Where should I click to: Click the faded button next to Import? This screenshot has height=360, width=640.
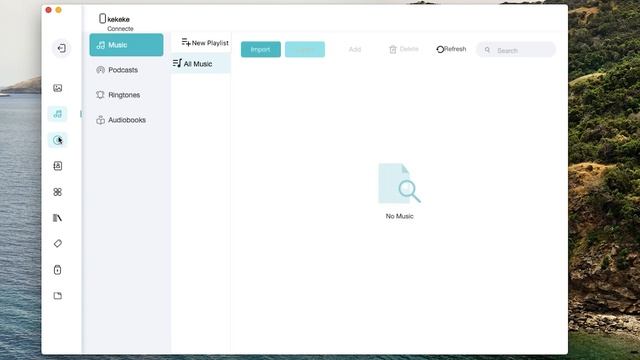click(x=305, y=49)
